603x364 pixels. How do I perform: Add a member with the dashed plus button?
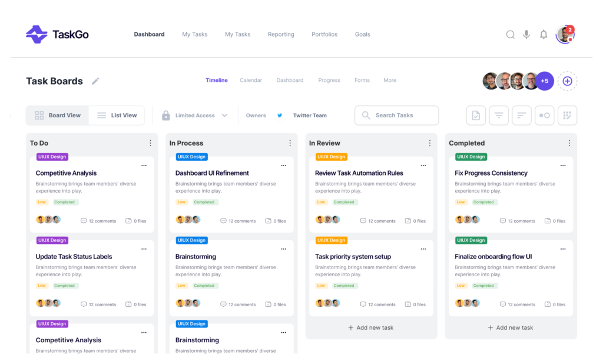tap(567, 81)
